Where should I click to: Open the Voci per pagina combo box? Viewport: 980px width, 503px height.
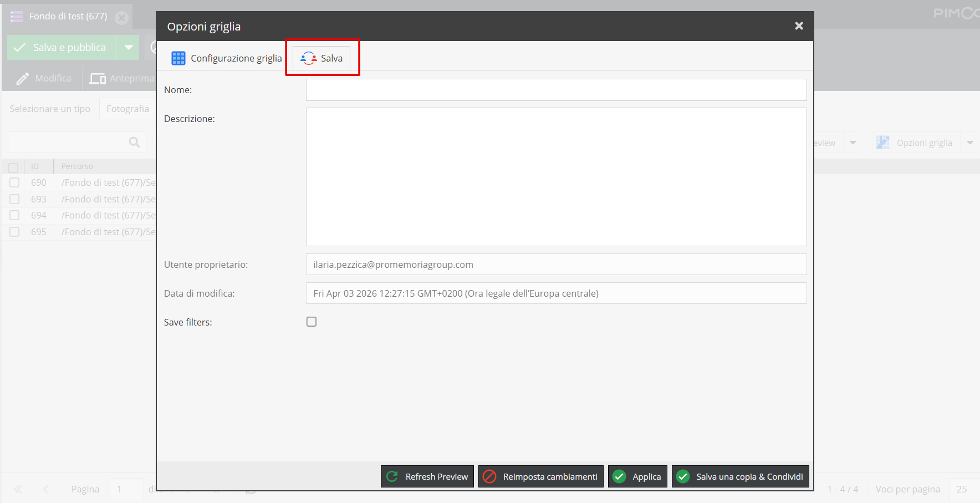click(x=963, y=489)
